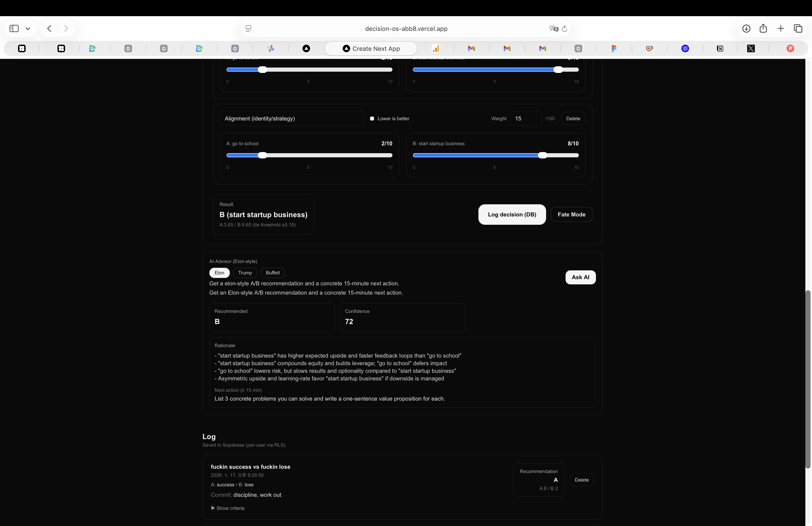The width and height of the screenshot is (812, 526).
Task: Open a new tab with plus icon
Action: click(x=781, y=28)
